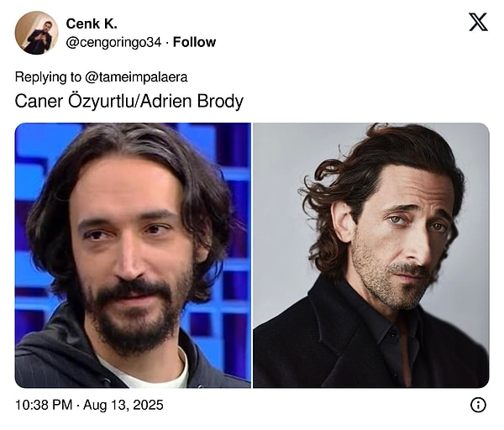Open the X logo link

pyautogui.click(x=478, y=22)
